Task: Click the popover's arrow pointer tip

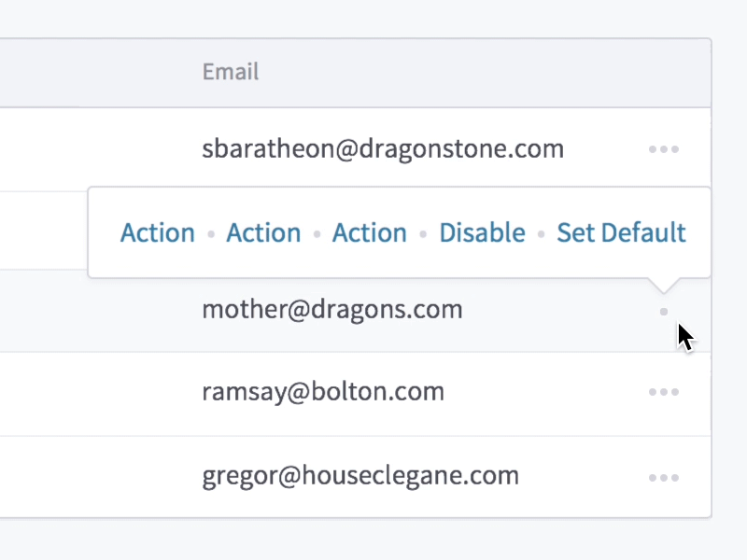Action: (x=664, y=289)
